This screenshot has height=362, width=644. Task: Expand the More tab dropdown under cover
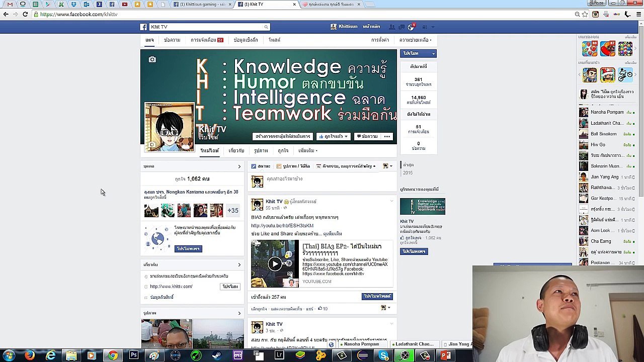pos(307,150)
